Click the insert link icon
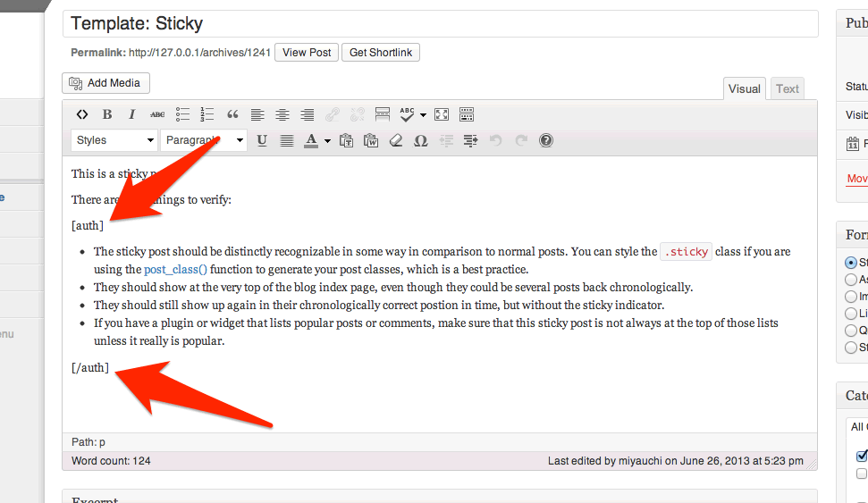 [333, 114]
